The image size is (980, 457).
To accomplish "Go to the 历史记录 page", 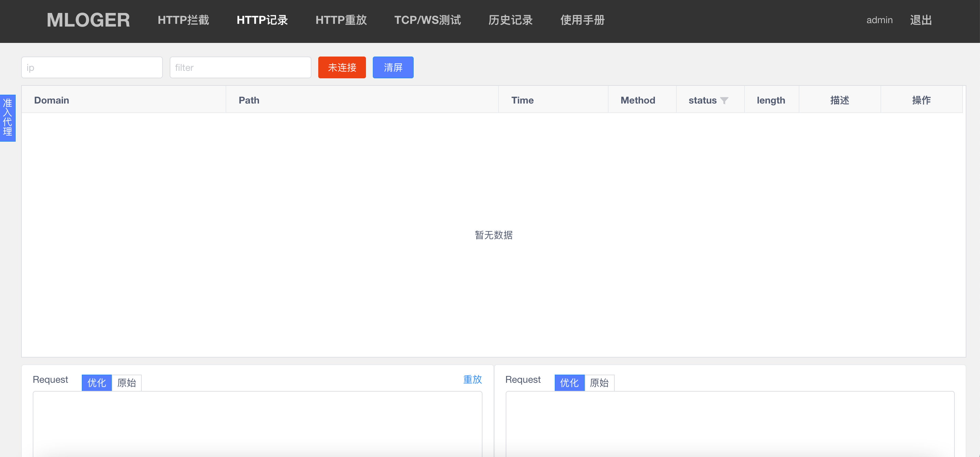I will pyautogui.click(x=510, y=20).
